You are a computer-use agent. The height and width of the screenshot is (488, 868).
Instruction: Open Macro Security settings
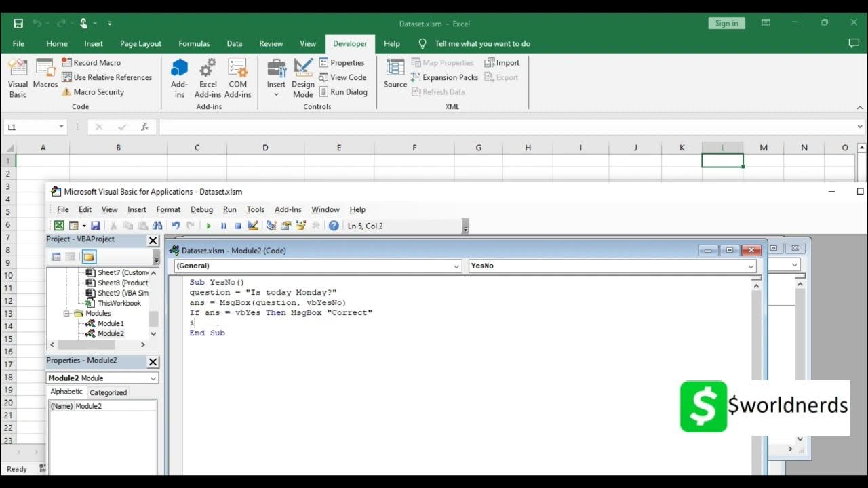click(93, 91)
